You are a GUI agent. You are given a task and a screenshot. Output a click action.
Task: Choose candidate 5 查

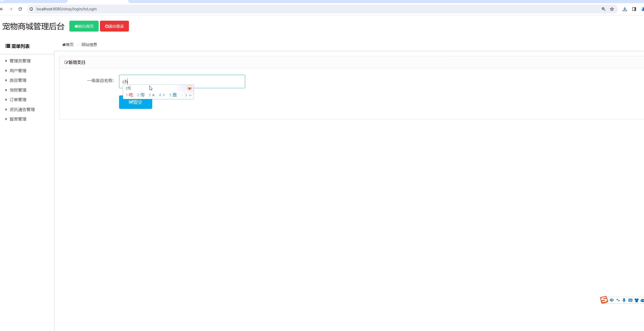point(173,95)
